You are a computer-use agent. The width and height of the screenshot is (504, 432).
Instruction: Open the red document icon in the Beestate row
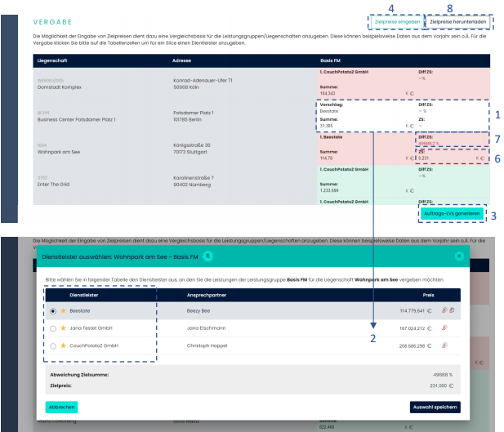pyautogui.click(x=444, y=310)
